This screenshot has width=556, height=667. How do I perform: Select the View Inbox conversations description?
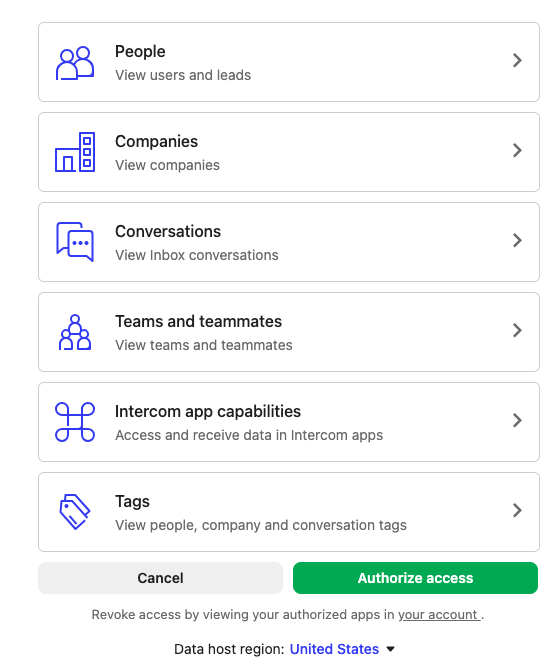click(197, 255)
